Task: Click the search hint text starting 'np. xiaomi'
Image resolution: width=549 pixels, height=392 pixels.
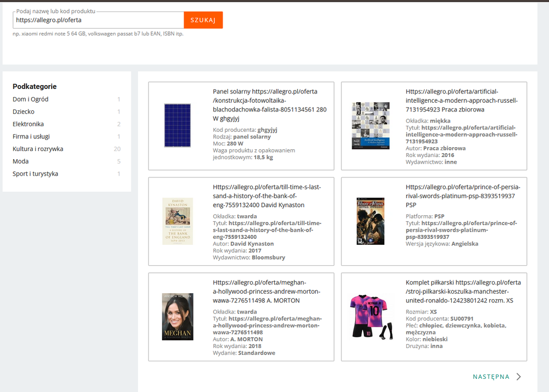Action: 98,33
